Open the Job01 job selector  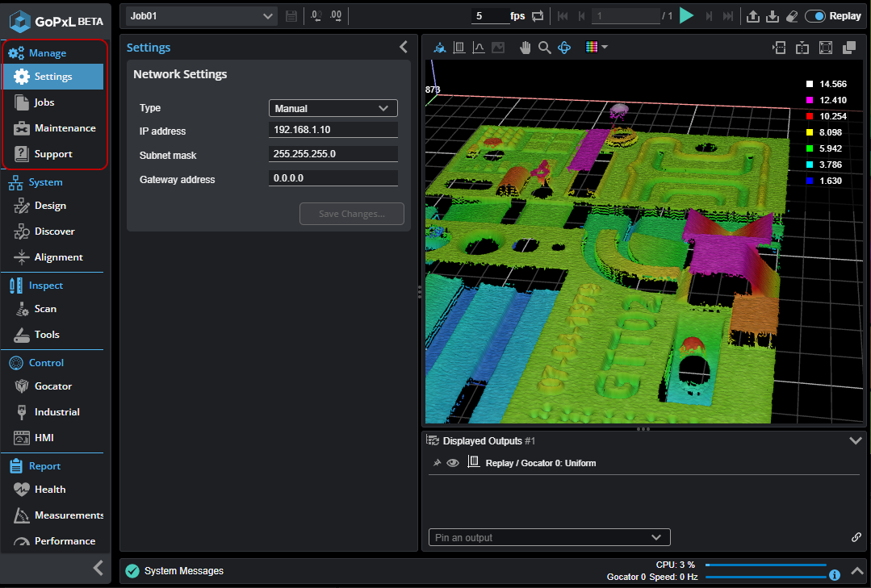pos(202,16)
